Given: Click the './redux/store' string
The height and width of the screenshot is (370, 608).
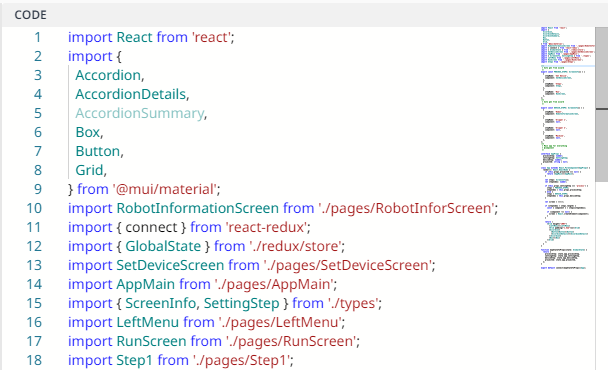Looking at the screenshot, I should [x=295, y=246].
